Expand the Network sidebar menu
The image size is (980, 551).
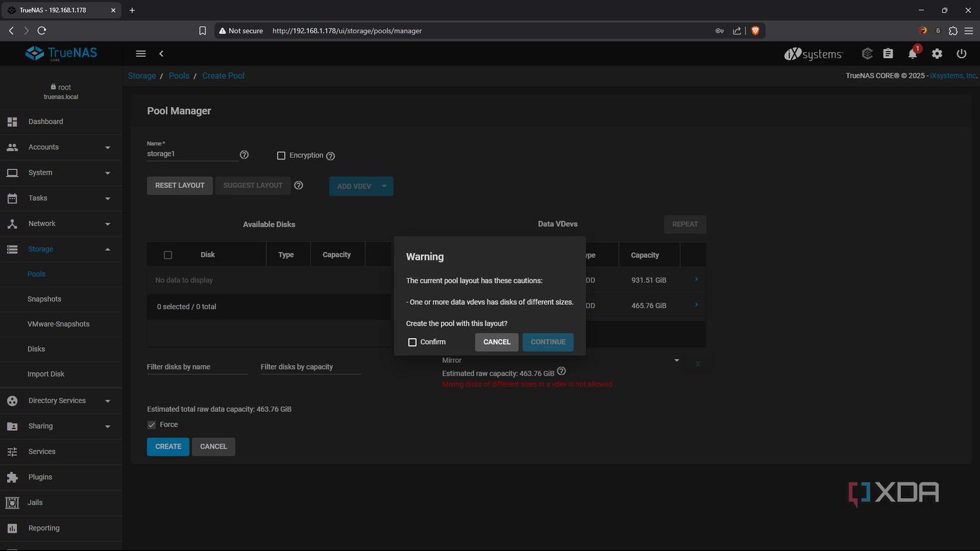(x=61, y=224)
